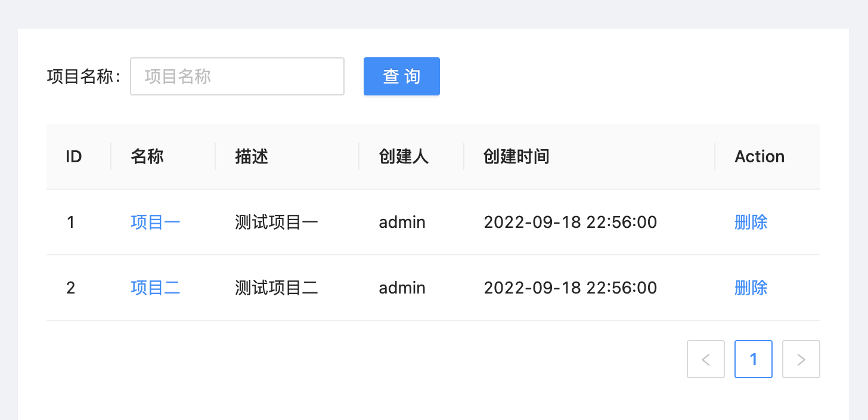Click creation time in 项目二 row
868x420 pixels.
590,288
